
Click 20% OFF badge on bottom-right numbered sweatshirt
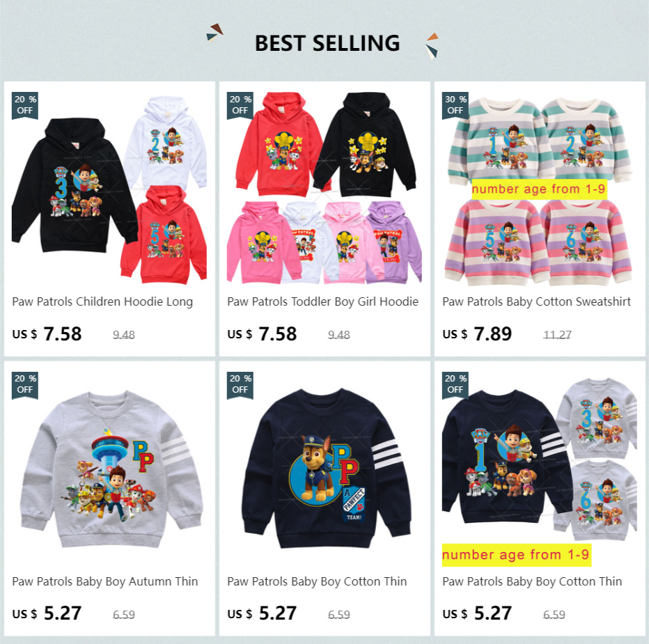click(455, 385)
